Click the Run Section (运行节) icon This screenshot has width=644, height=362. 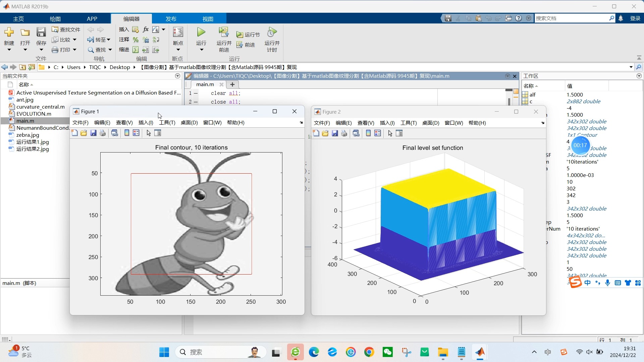coord(239,35)
